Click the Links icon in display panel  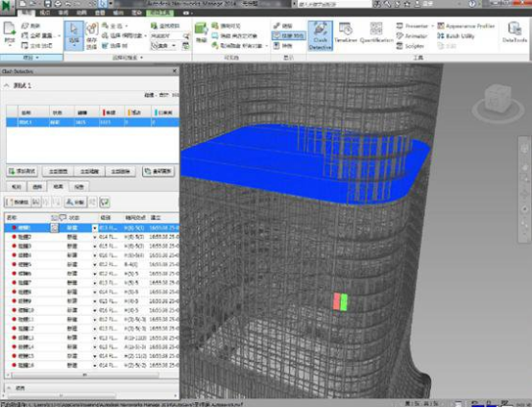click(x=283, y=26)
